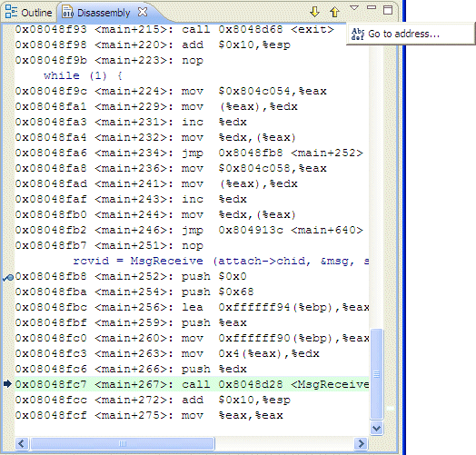Select the mov (%eax),%edx line at main+241
The width and height of the screenshot is (476, 455).
click(156, 184)
